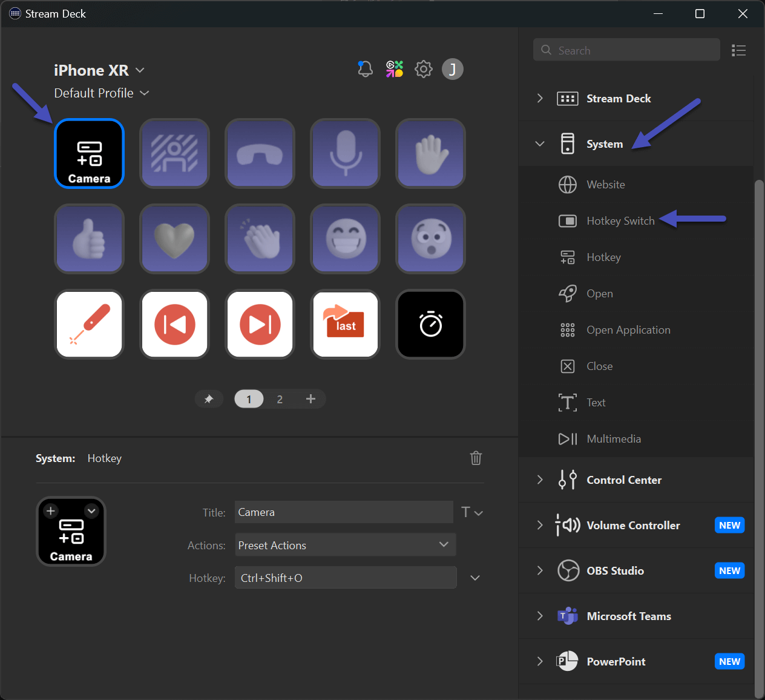This screenshot has height=700, width=765.
Task: Select the Hotkey Switch action icon
Action: pyautogui.click(x=567, y=220)
